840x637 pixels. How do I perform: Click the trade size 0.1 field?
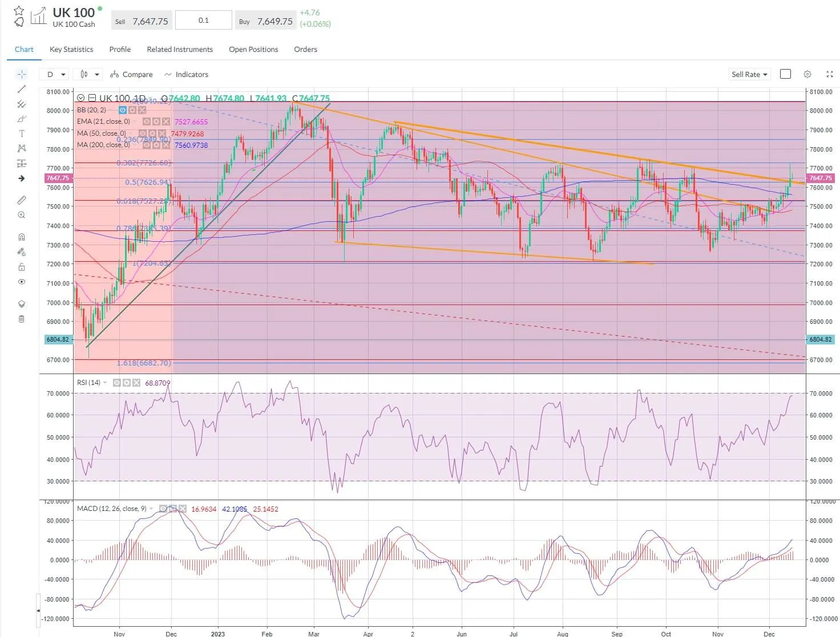point(204,20)
